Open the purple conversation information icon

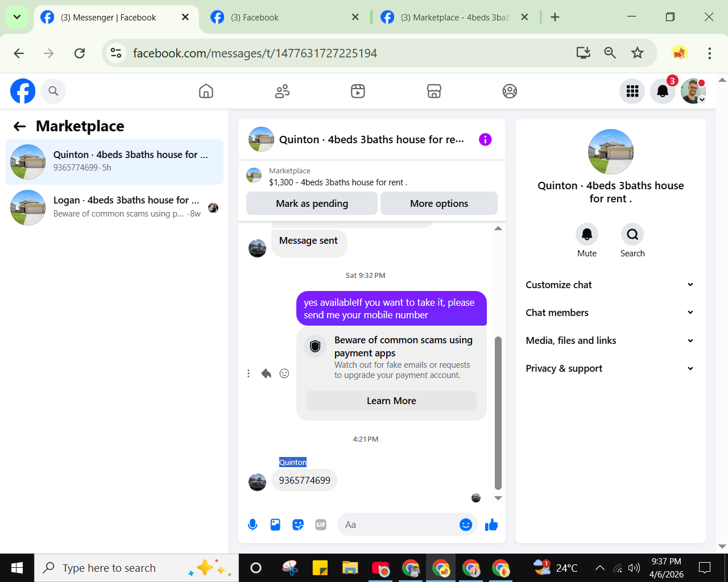(x=485, y=139)
